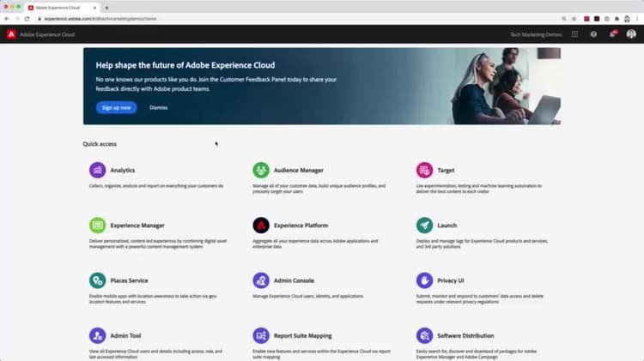Click the Analytics title link
The height and width of the screenshot is (361, 644).
tap(123, 171)
